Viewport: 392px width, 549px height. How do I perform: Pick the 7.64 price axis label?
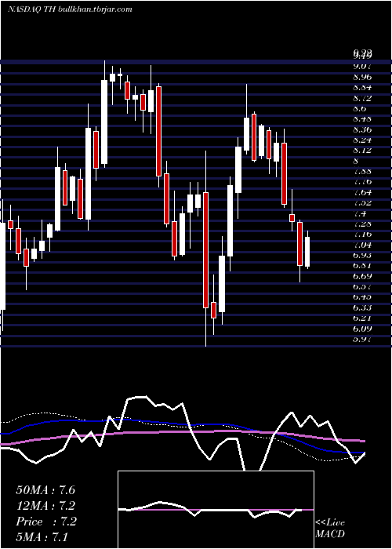point(362,192)
